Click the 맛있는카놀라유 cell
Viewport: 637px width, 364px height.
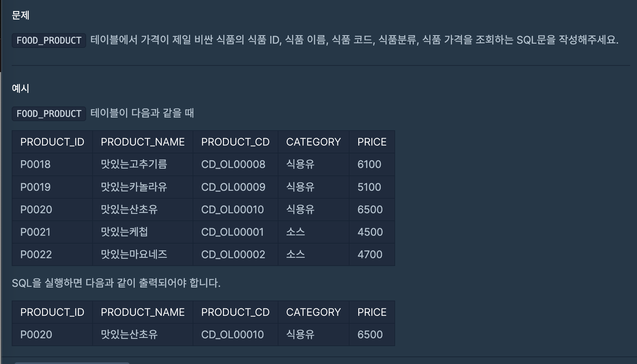point(134,187)
